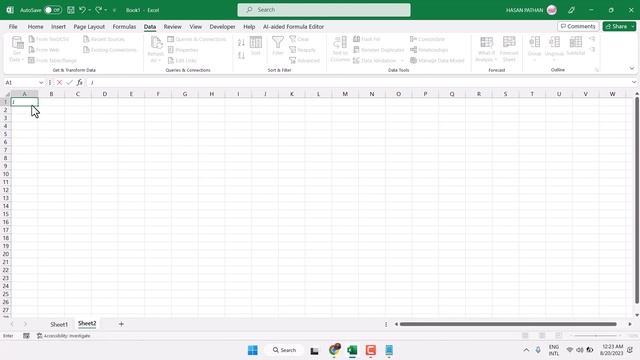Open the Comments pane

point(578,27)
